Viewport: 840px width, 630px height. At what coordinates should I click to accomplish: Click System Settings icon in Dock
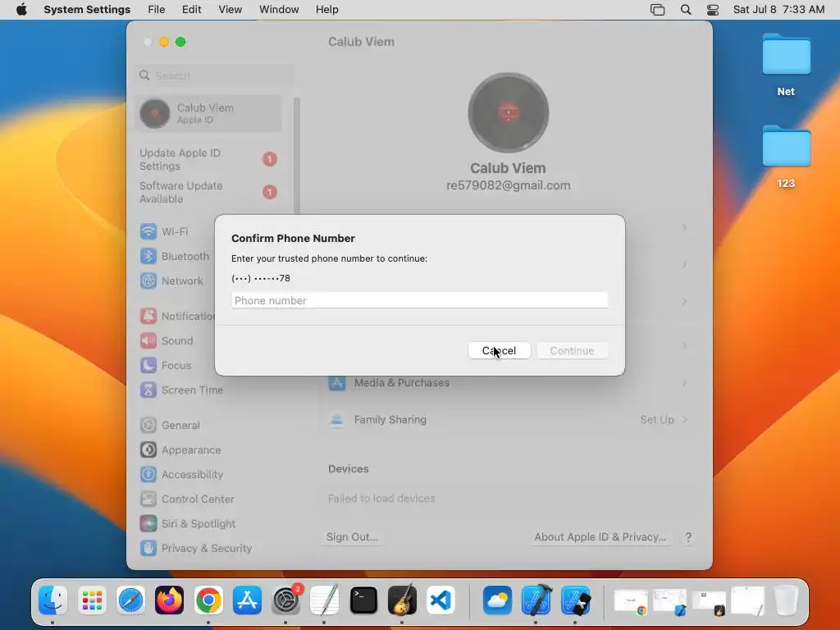(x=286, y=600)
